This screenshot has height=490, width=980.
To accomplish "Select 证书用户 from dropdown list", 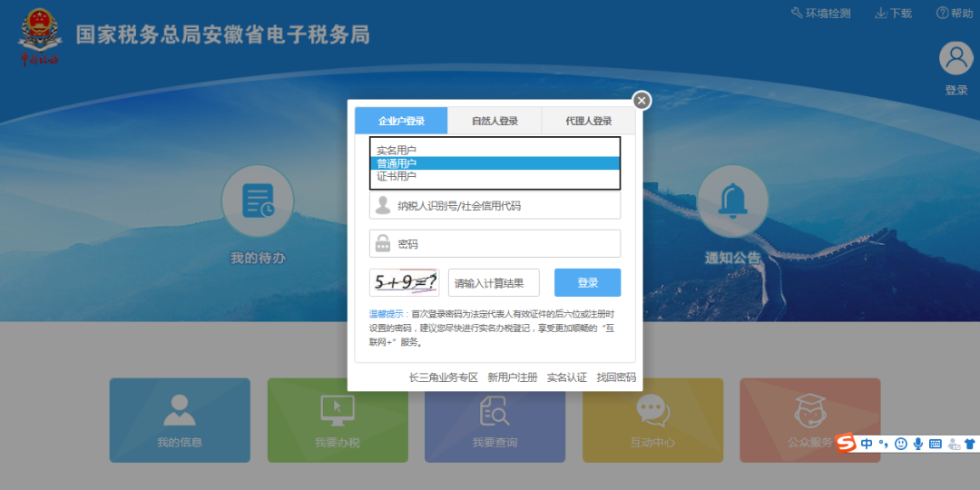I will point(495,176).
